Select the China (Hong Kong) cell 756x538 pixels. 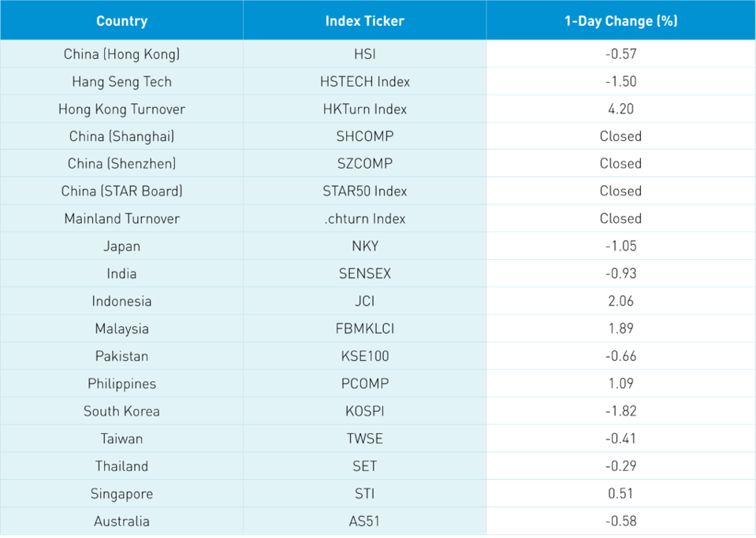point(121,54)
